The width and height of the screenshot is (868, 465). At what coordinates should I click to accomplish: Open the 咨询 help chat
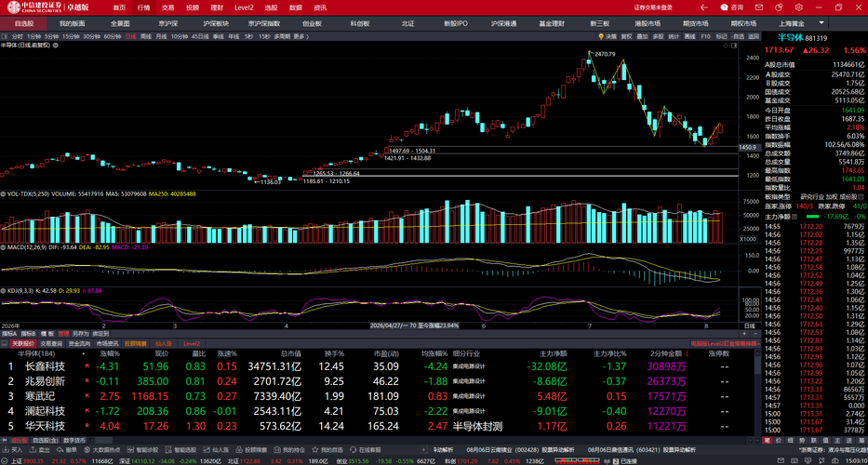click(732, 7)
